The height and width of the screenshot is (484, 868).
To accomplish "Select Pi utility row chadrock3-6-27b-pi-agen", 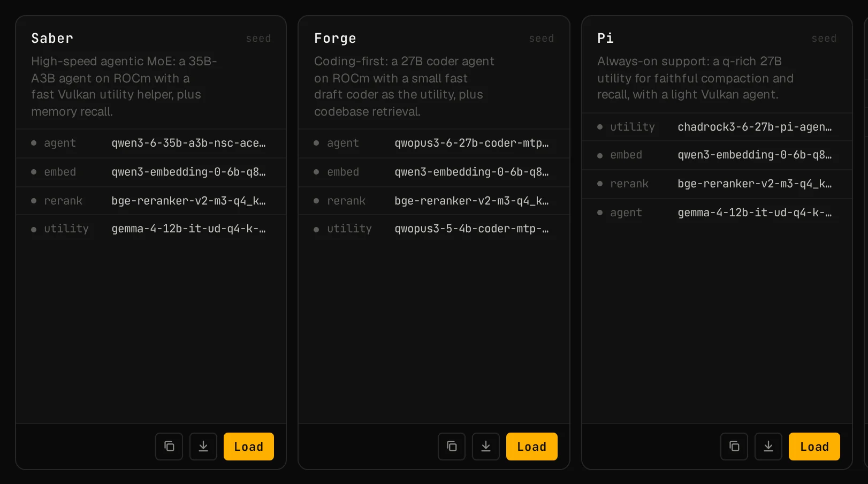I will [x=717, y=127].
